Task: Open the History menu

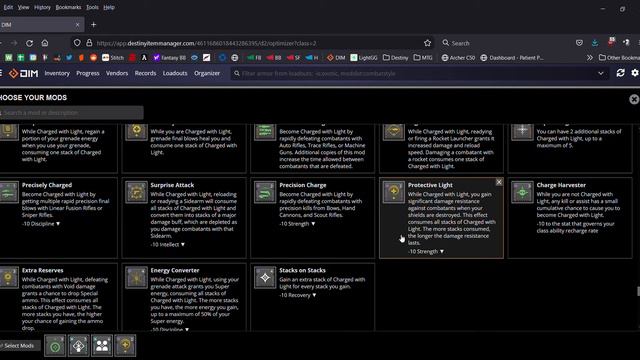Action: point(42,7)
